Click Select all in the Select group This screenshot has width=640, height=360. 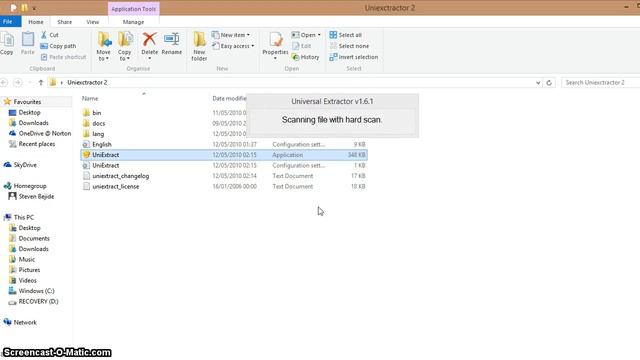345,35
